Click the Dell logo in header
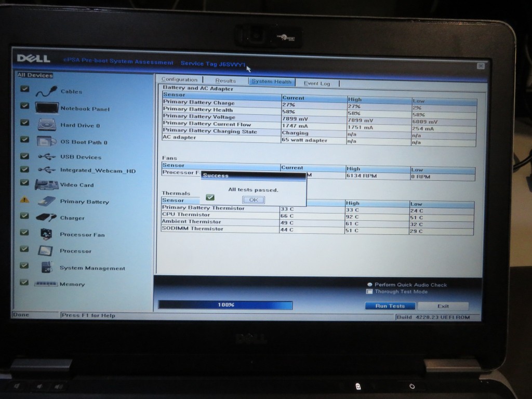Screen dimensions: 532x399 (33, 59)
